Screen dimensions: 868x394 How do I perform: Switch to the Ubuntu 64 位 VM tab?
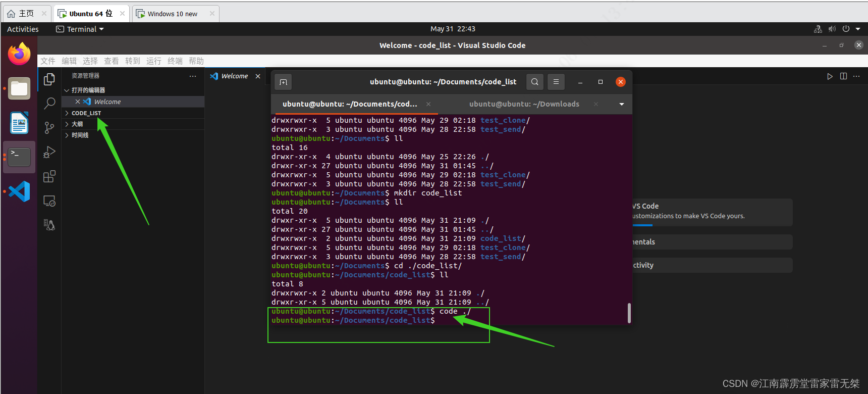click(91, 14)
